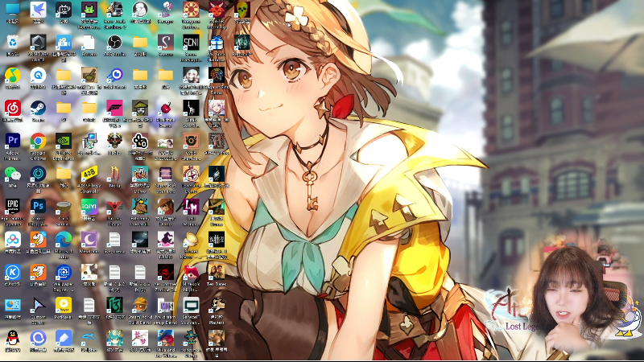Open the S-logo app beside SCNI
Image resolution: width=644 pixels, height=362 pixels.
click(x=166, y=43)
